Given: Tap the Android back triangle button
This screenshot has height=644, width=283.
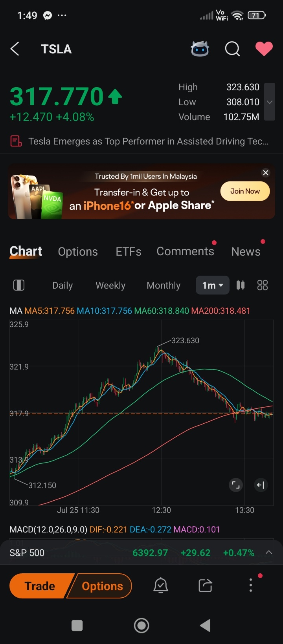Looking at the screenshot, I should [205, 626].
